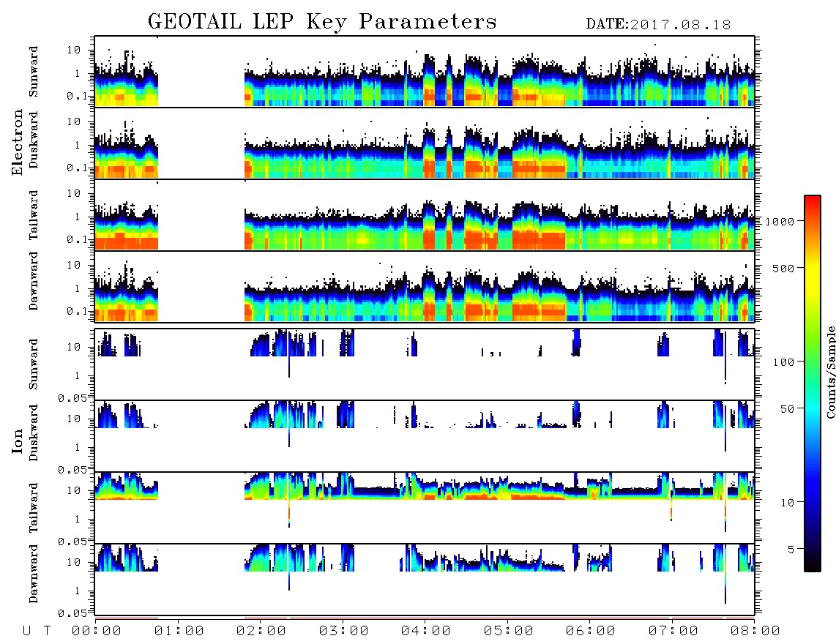
Task: Select the "DATE:2017.08.18" text
Action: pyautogui.click(x=658, y=25)
